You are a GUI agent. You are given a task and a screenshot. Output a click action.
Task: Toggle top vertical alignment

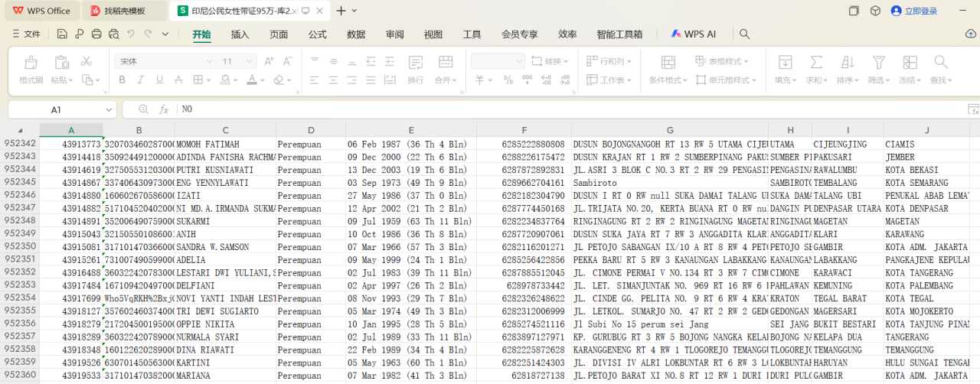tap(314, 61)
